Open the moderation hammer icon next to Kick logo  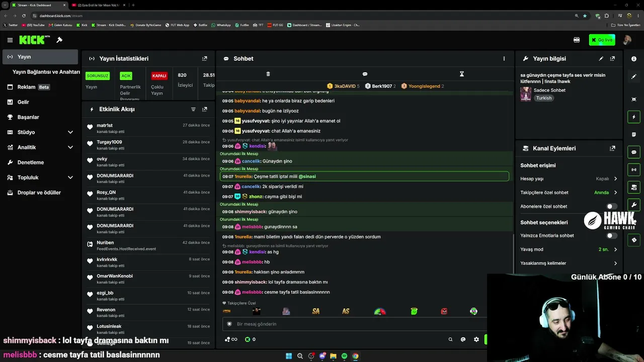pos(59,40)
